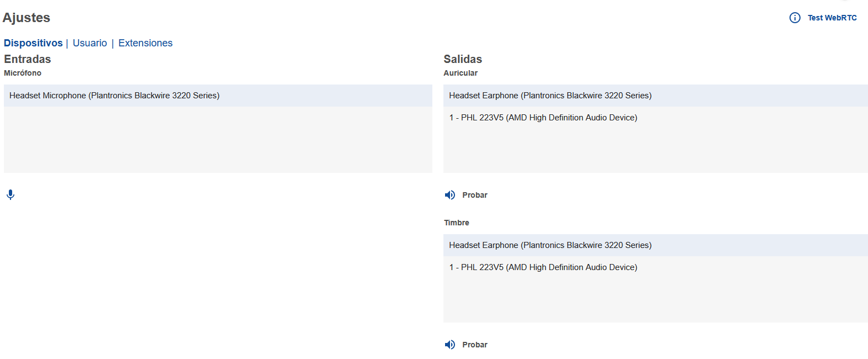
Task: Choose Headset Earphone as Timbre device
Action: point(550,245)
